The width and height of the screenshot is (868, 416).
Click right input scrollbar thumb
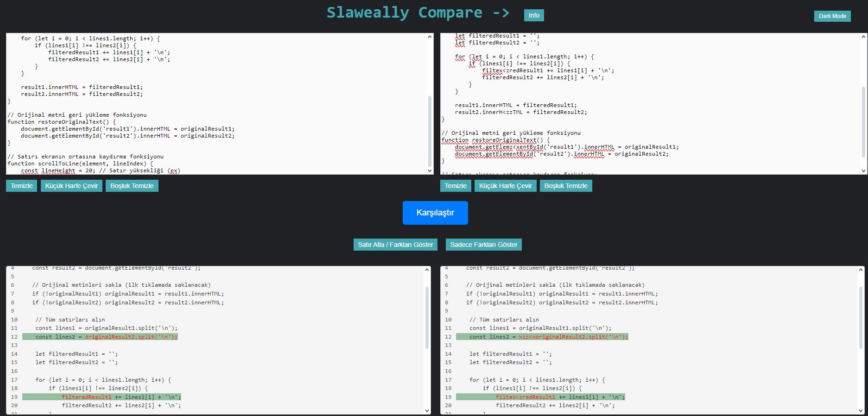pos(864,121)
